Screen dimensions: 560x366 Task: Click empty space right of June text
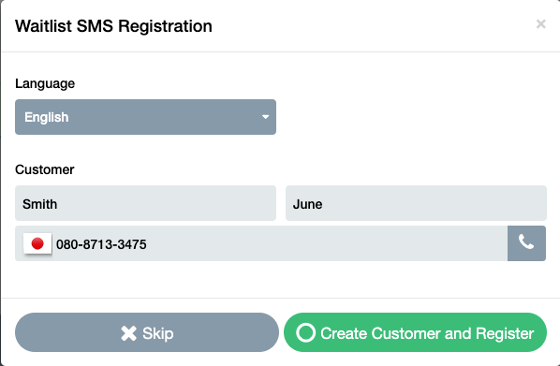click(434, 203)
